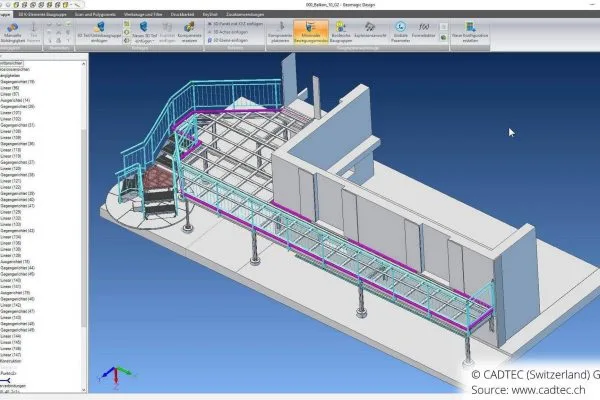Open the KeyShot ribbon tab
Viewport: 600px width, 400px height.
pyautogui.click(x=210, y=15)
